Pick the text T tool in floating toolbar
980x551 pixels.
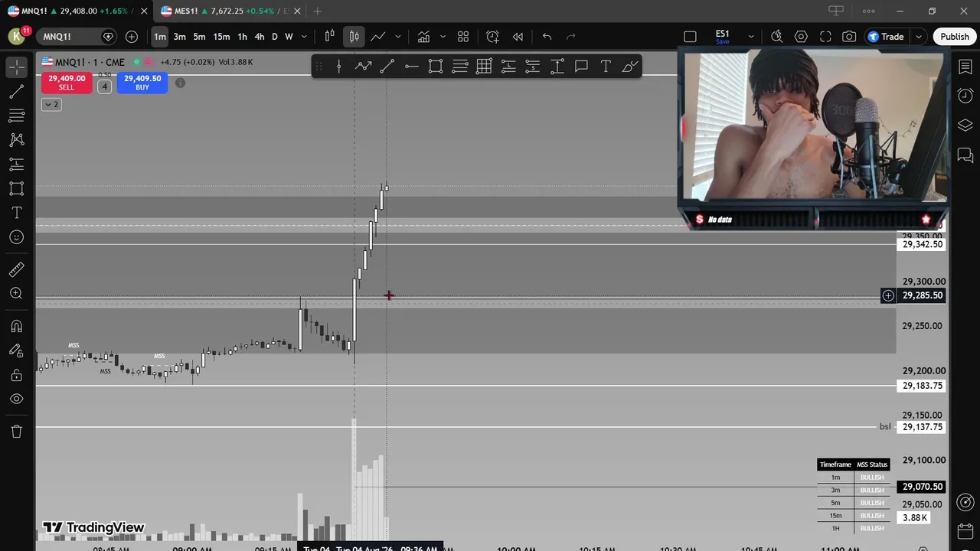point(606,67)
